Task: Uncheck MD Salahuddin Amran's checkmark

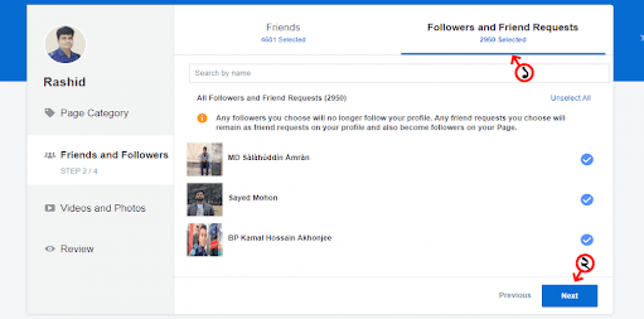Action: point(587,159)
